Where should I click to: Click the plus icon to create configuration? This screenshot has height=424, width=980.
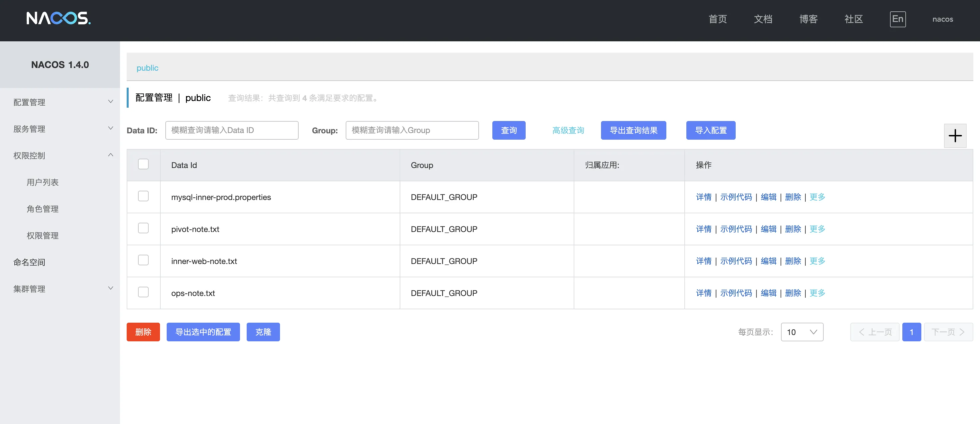[x=955, y=136]
